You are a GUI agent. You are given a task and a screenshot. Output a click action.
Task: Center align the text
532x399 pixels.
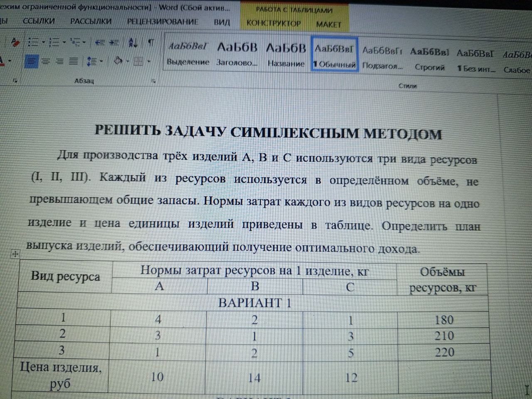[46, 62]
